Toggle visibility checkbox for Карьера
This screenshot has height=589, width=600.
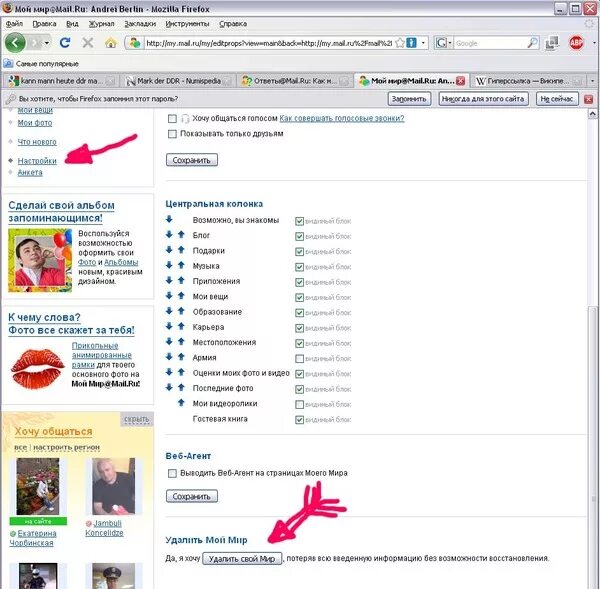(300, 328)
